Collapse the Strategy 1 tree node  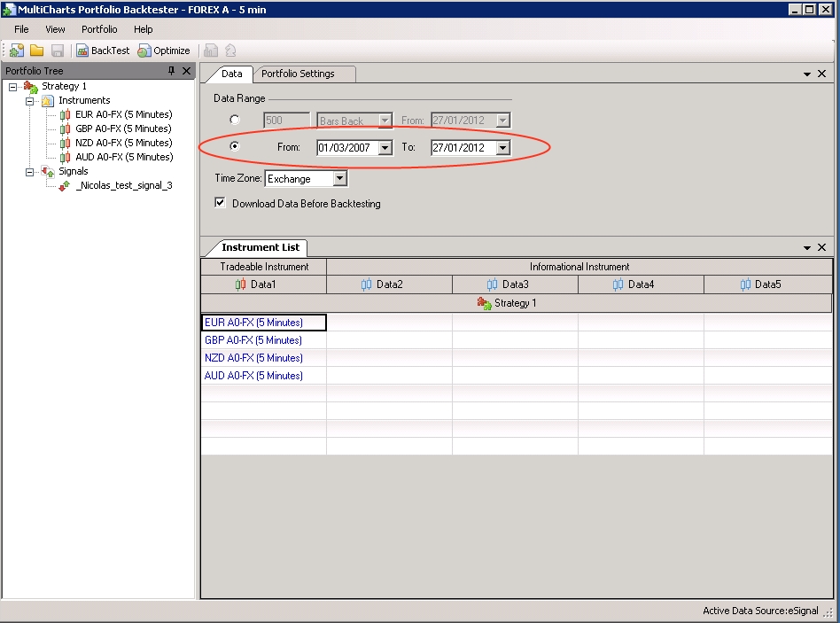(x=13, y=87)
